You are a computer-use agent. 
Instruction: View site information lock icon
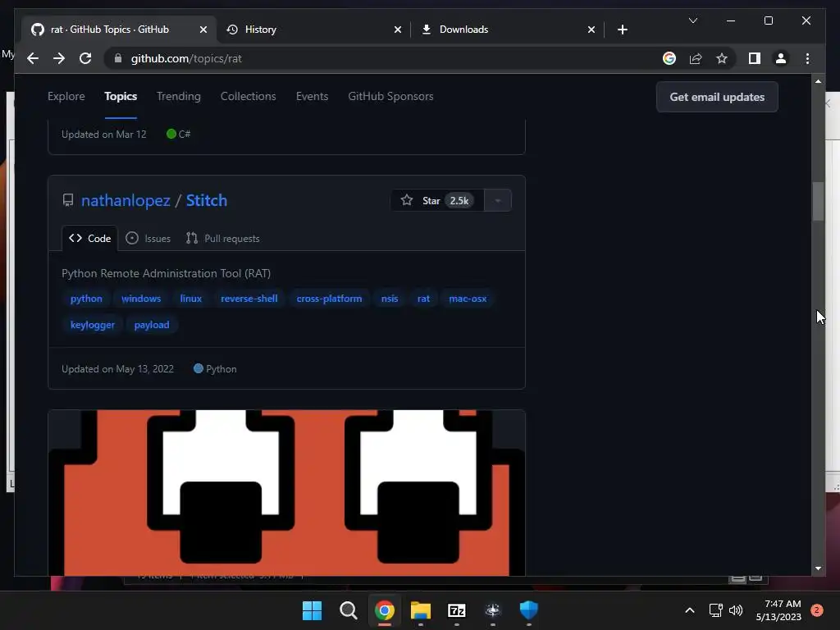point(118,58)
